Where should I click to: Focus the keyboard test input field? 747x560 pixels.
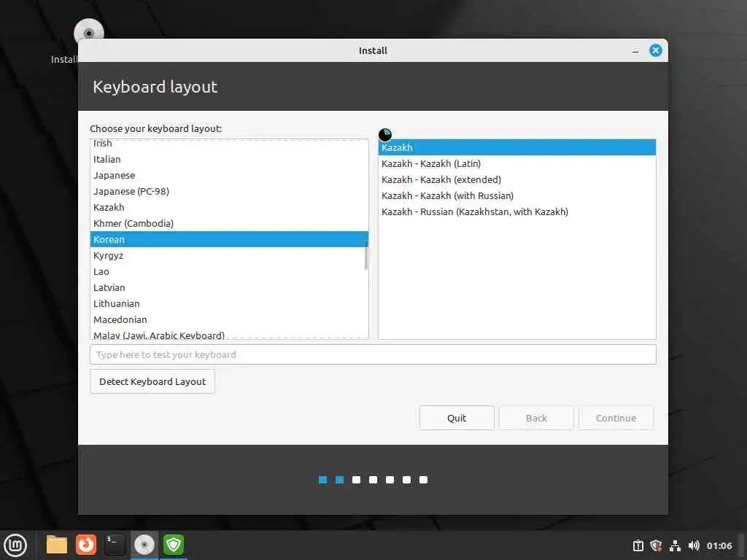point(373,354)
